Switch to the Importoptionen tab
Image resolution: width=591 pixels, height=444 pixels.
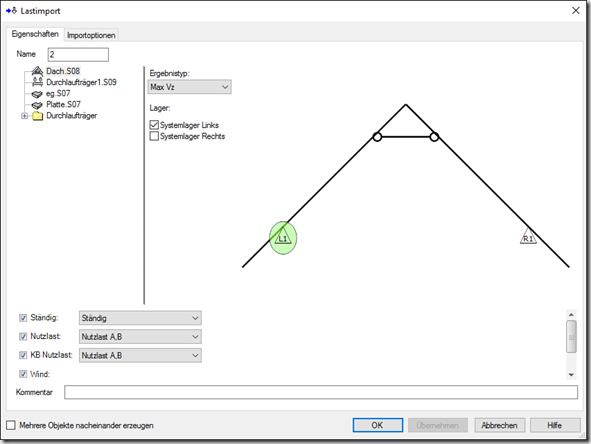point(91,35)
